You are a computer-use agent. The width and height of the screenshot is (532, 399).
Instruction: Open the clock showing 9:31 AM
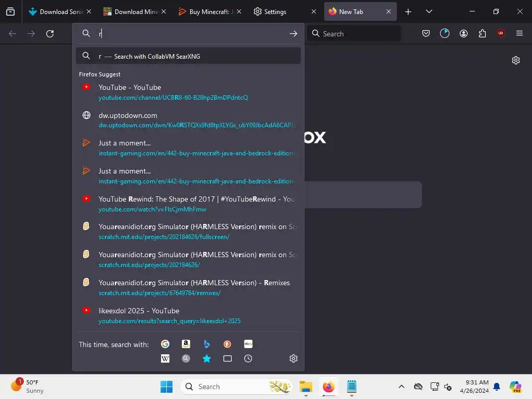(474, 387)
